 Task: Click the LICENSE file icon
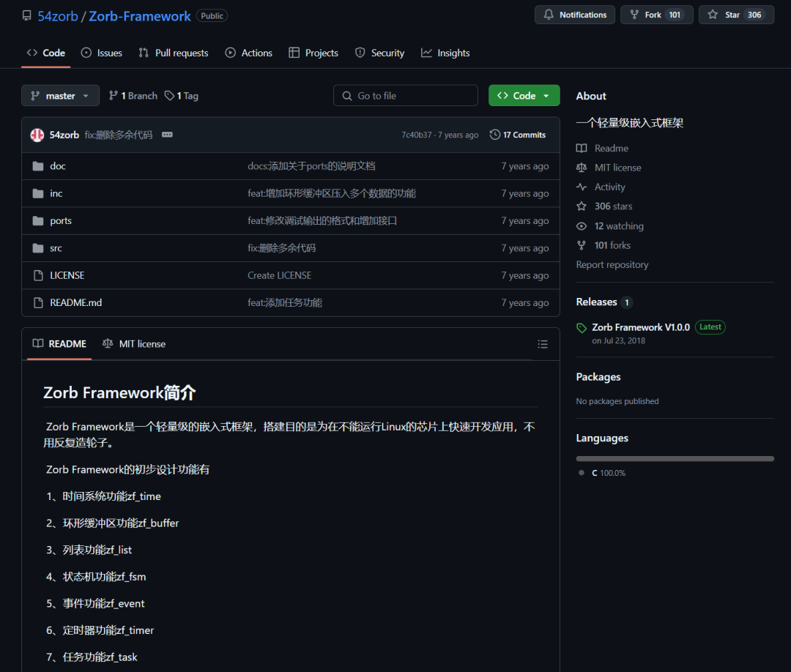[x=38, y=275]
